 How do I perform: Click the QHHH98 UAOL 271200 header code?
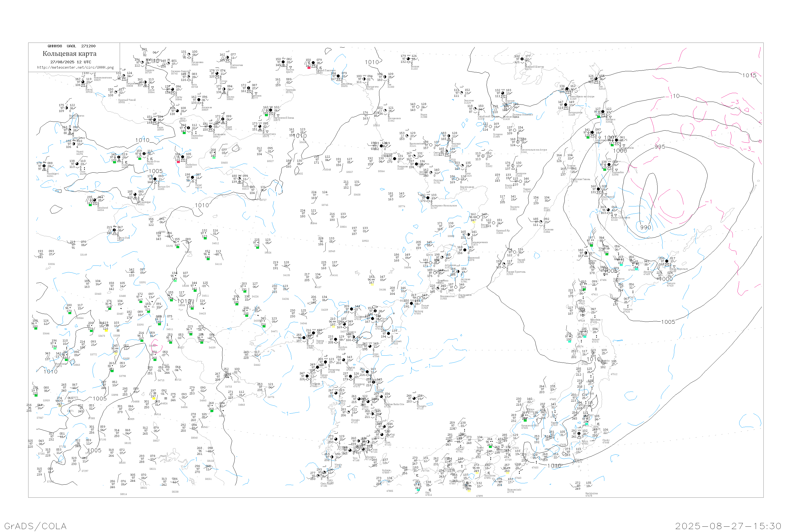(72, 46)
